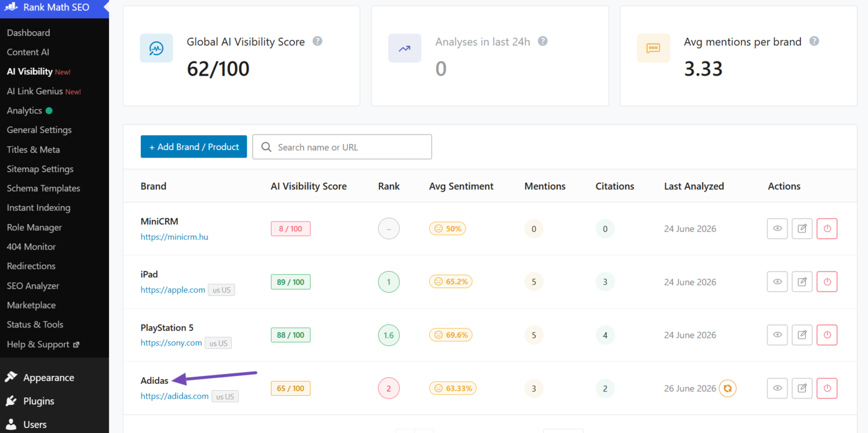
Task: View details for PlayStation 5 row
Action: [x=777, y=335]
